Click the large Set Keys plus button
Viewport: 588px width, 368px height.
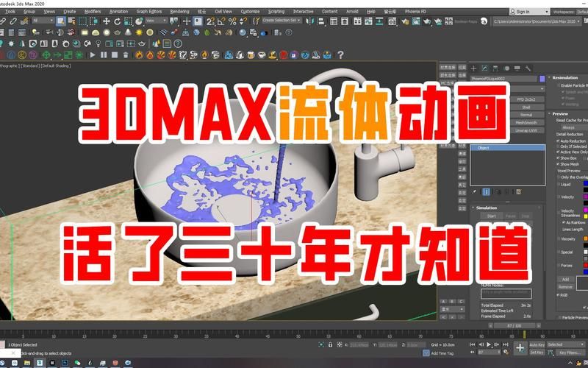tap(520, 347)
